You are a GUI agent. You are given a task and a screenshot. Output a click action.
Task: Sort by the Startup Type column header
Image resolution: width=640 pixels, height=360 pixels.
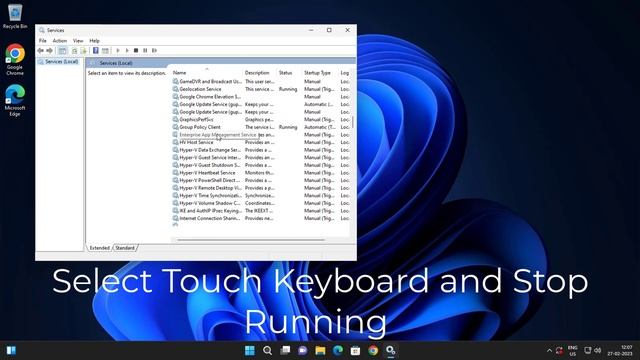[320, 73]
